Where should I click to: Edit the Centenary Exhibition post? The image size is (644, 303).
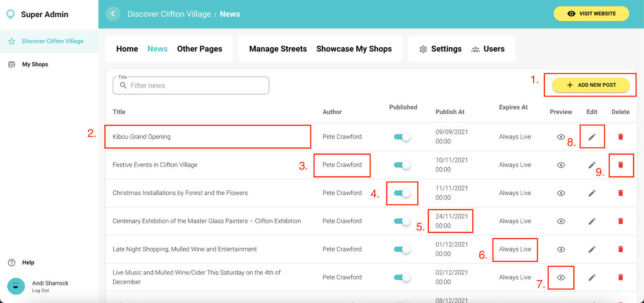click(592, 221)
